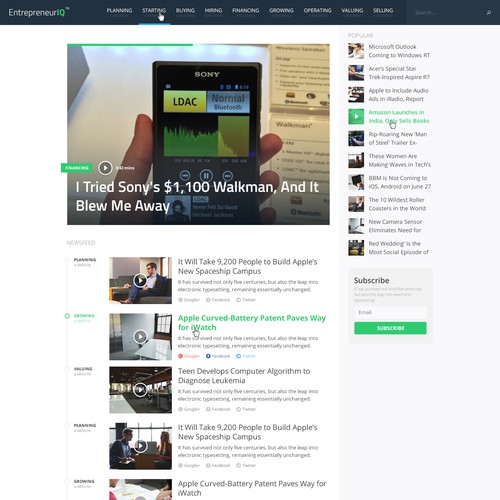Play the Amazon Launches in India thumbnail
The image size is (500, 500).
coord(356,116)
